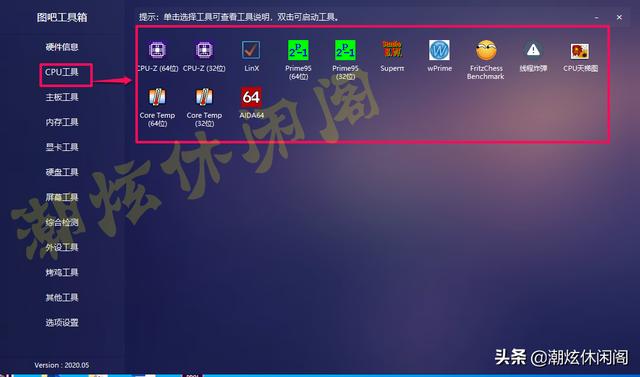Launch the AIDA64 tool icon
The height and width of the screenshot is (377, 640).
point(251,97)
